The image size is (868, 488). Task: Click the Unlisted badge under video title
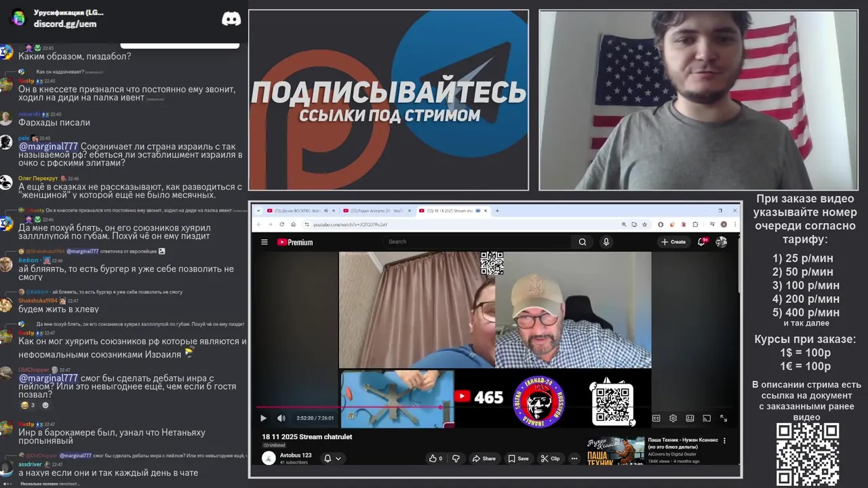pos(274,445)
